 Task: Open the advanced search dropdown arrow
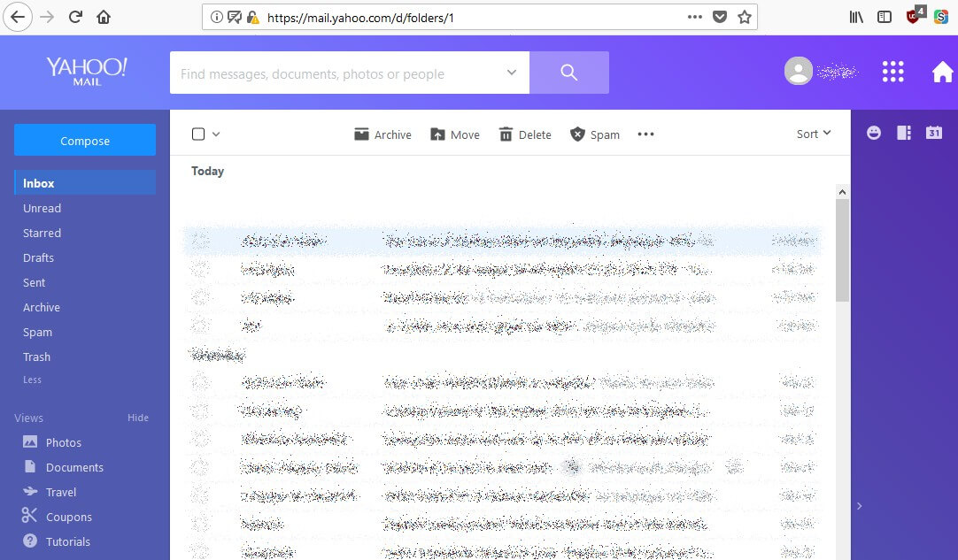(x=512, y=72)
